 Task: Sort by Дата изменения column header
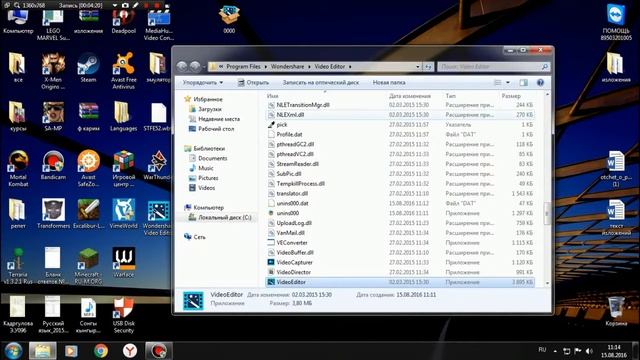[x=410, y=96]
